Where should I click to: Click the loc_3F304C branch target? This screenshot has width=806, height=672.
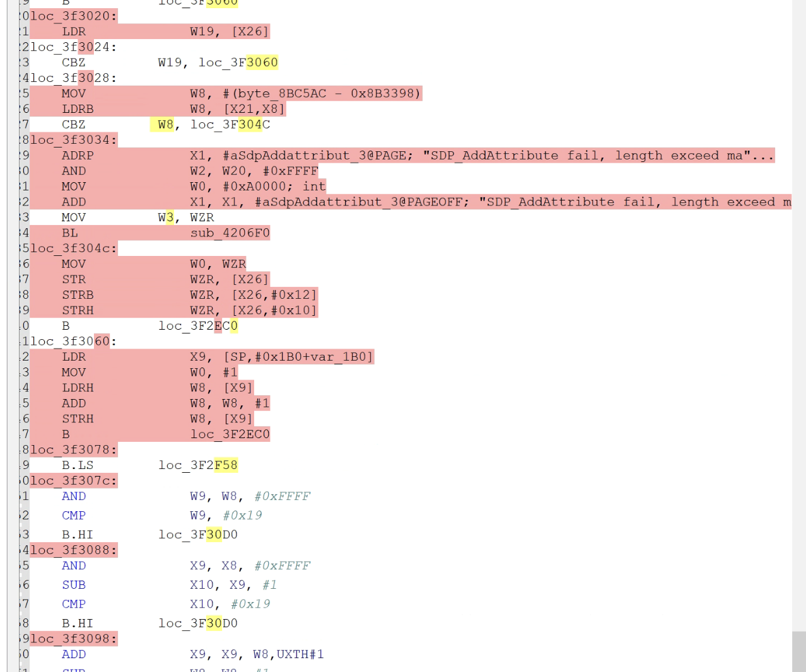click(x=230, y=124)
